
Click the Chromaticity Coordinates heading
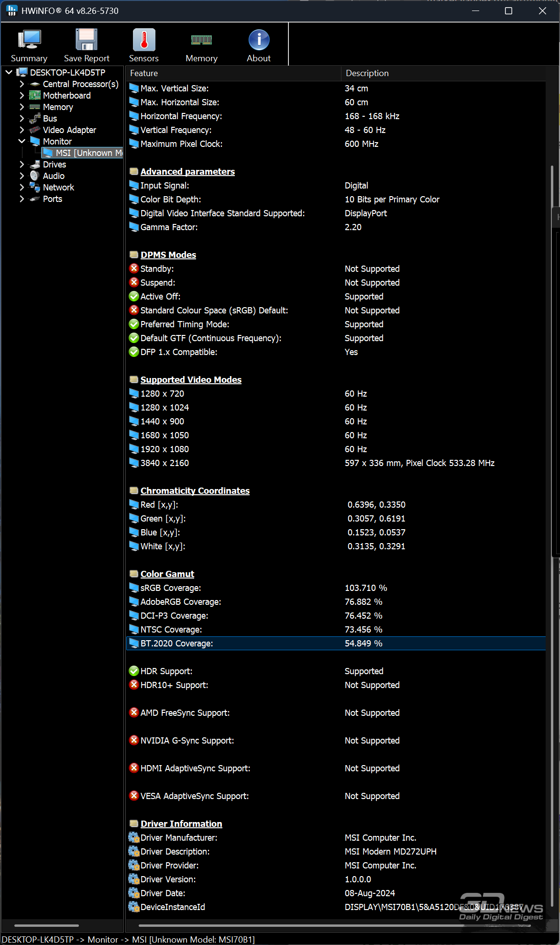pyautogui.click(x=195, y=490)
